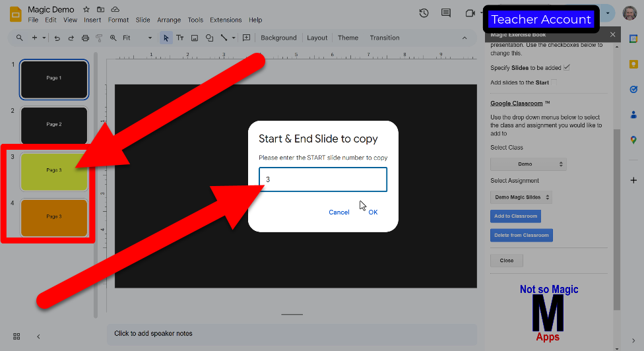Open the Tools menu
644x351 pixels.
pos(195,20)
